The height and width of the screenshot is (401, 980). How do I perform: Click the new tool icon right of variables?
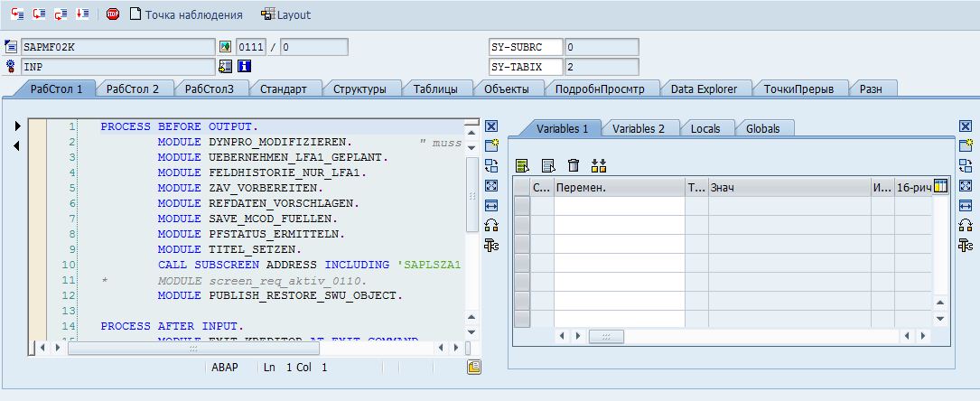(x=965, y=146)
